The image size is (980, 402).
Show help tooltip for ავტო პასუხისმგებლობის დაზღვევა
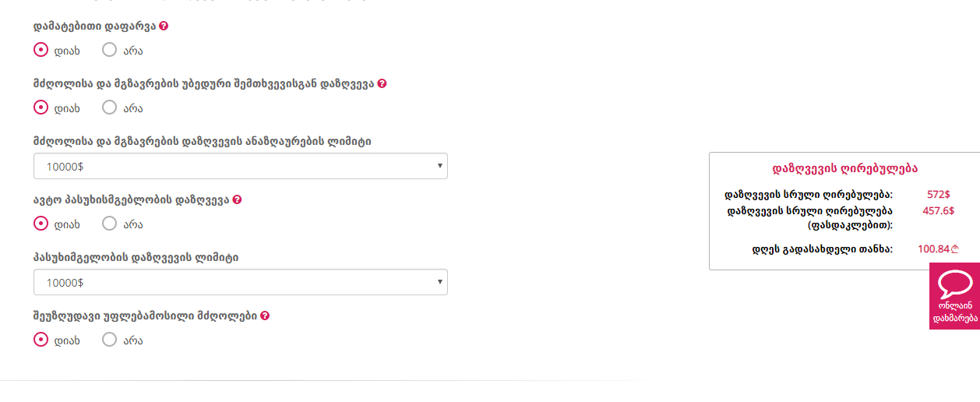click(x=237, y=199)
